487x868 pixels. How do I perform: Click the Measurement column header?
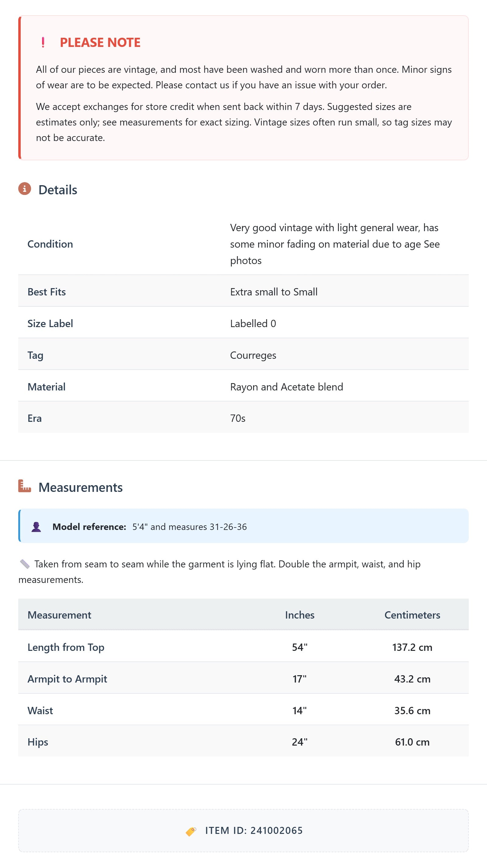[x=59, y=615]
